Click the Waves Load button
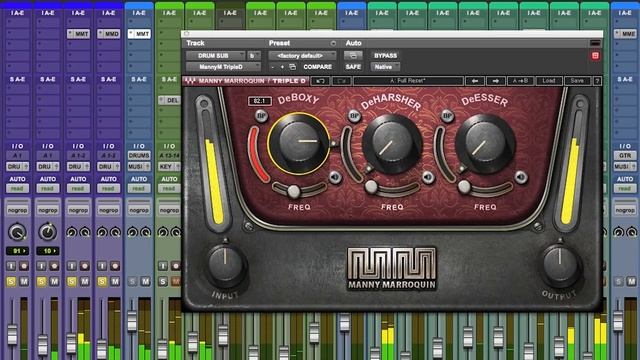 pos(549,81)
